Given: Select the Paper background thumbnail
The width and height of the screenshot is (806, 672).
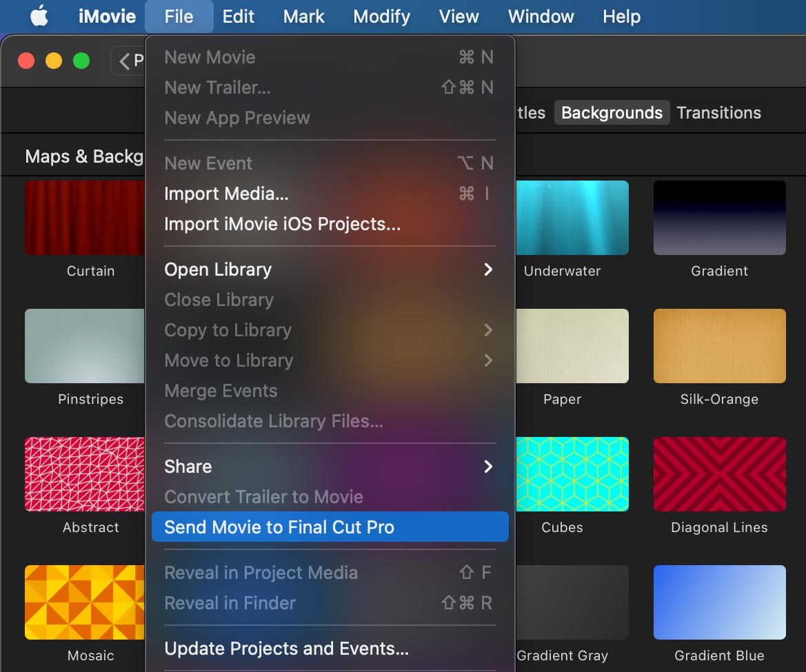Looking at the screenshot, I should 572,346.
